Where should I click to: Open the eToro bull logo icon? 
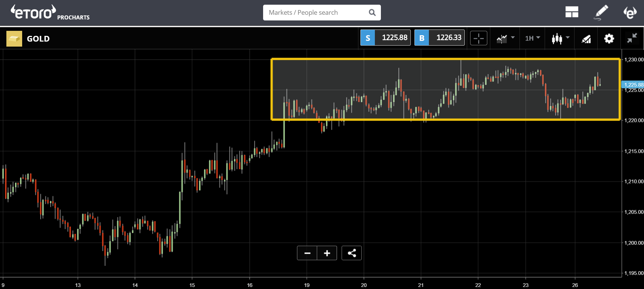(x=630, y=12)
